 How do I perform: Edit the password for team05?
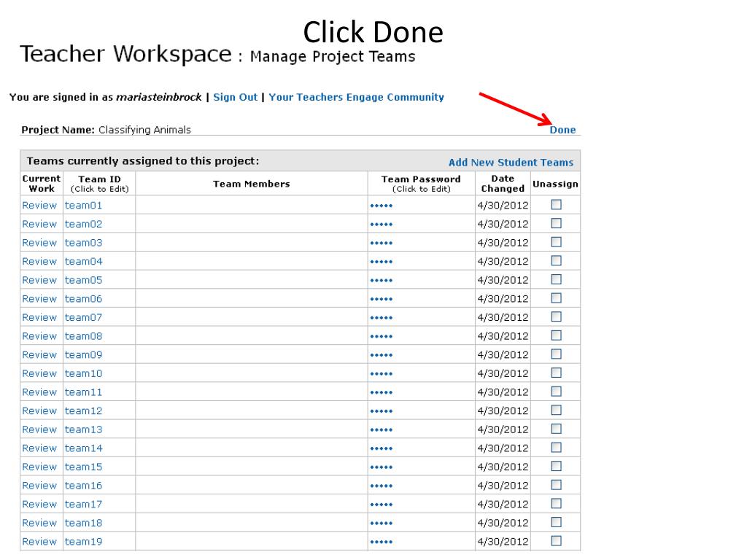[381, 281]
